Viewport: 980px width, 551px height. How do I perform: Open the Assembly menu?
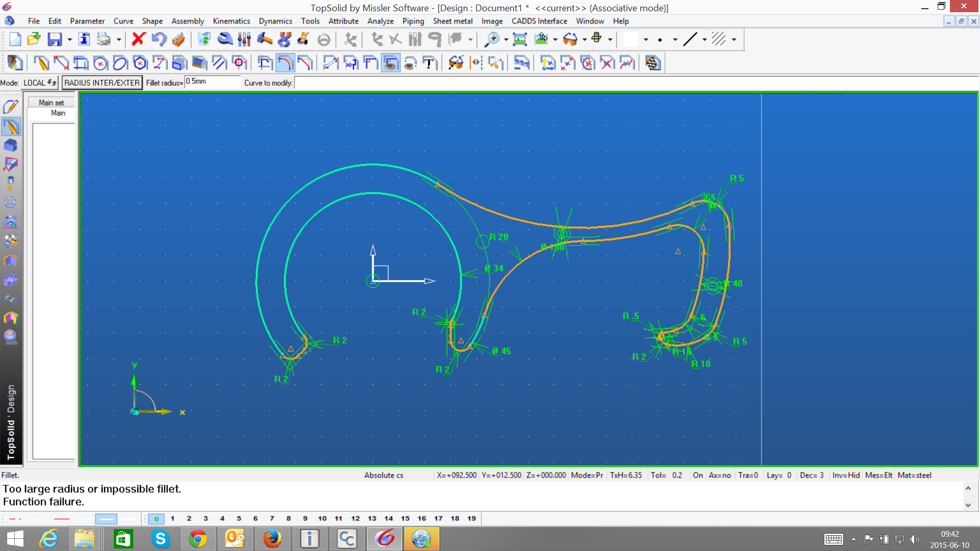187,21
